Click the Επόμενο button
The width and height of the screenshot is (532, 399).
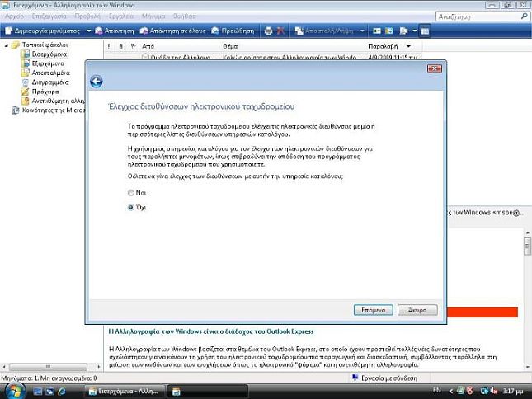point(373,310)
